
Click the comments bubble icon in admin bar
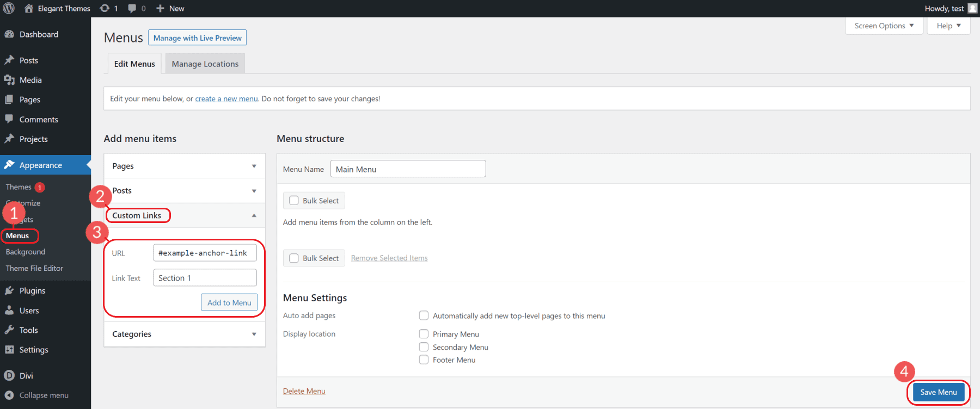[x=132, y=8]
